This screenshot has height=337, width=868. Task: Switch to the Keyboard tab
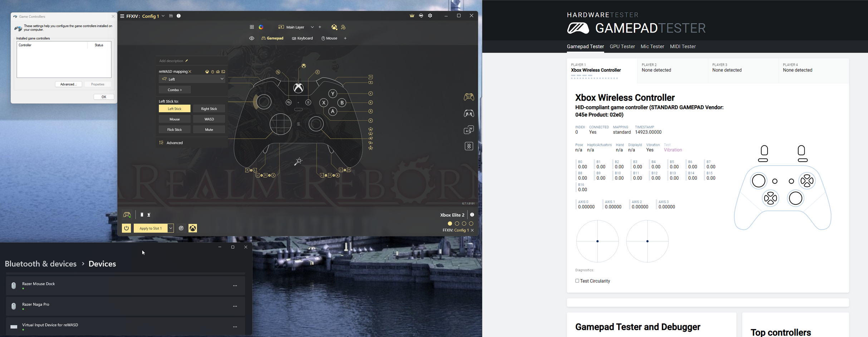[302, 38]
